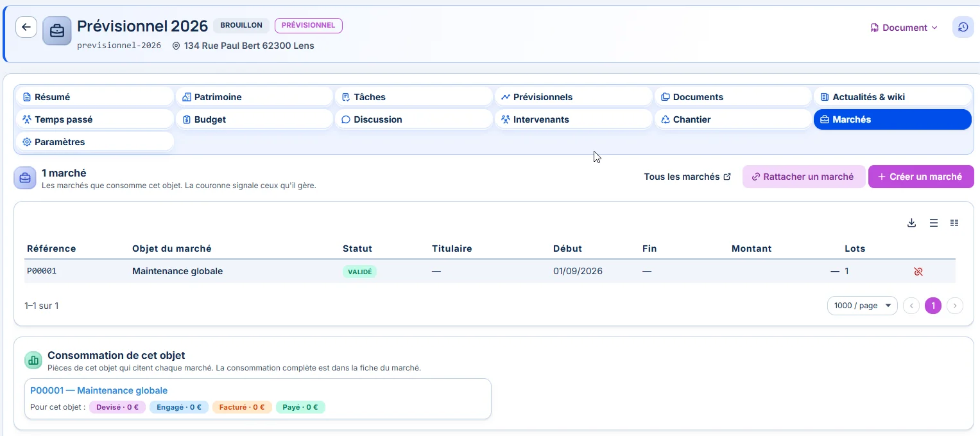Open the Tâches tab
The image size is (980, 436).
[x=413, y=97]
